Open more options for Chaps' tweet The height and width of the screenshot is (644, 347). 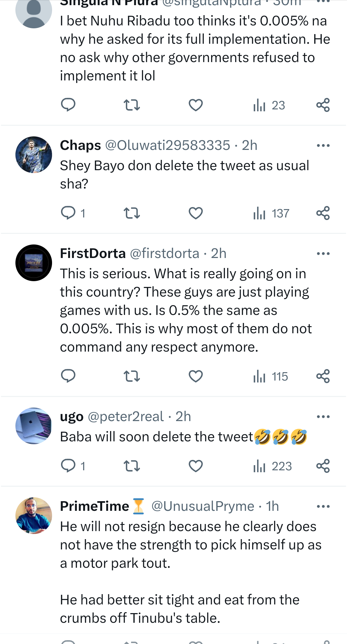pos(323,145)
